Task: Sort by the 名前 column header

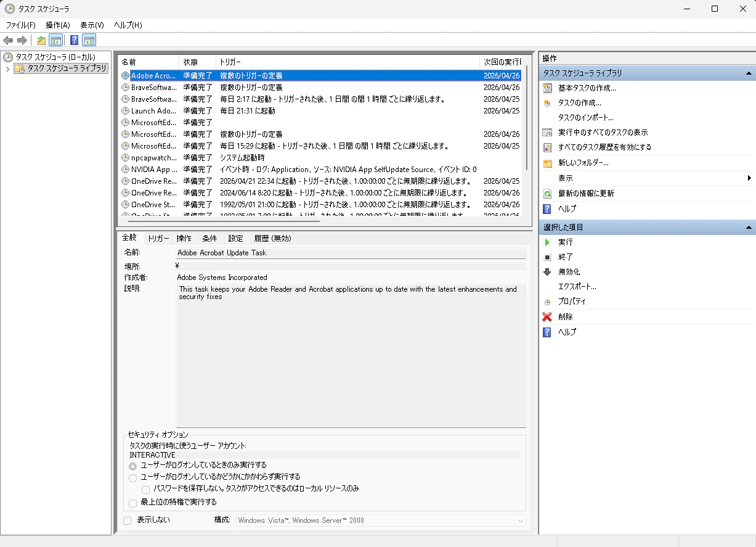Action: click(148, 62)
